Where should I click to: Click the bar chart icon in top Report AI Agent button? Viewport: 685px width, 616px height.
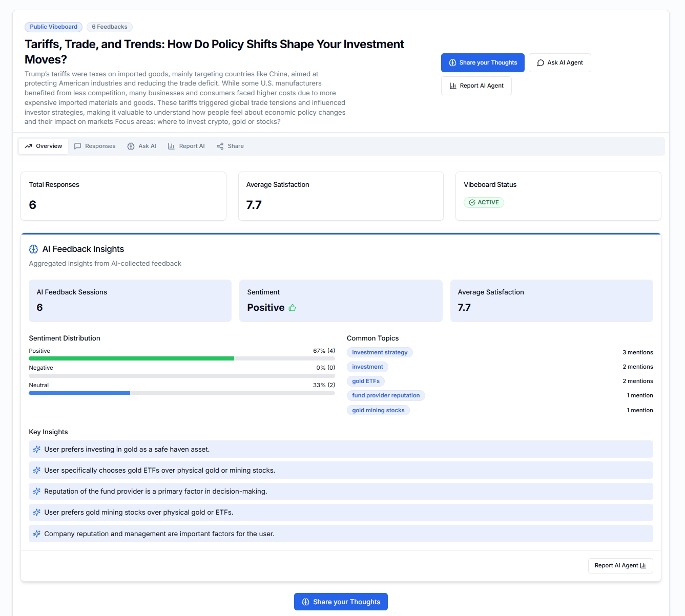click(453, 86)
